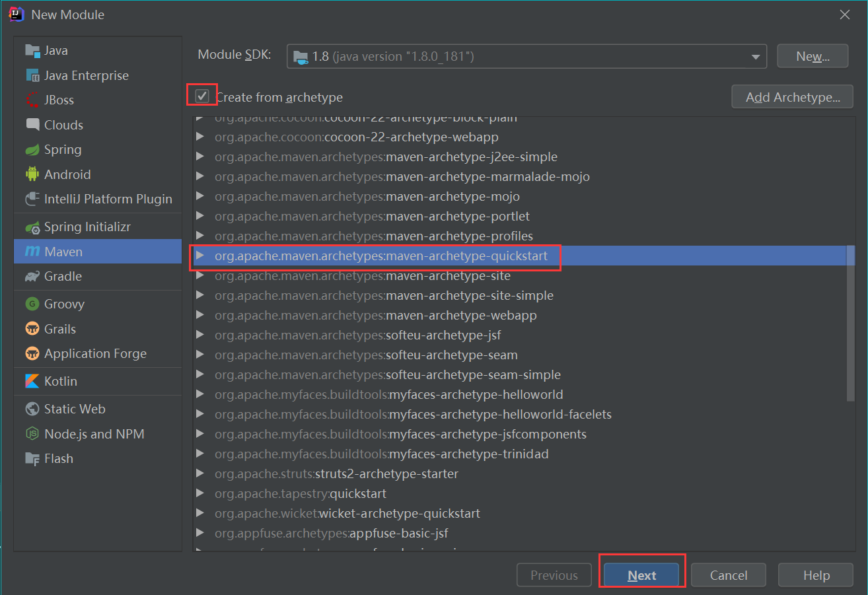Close the New Module dialog
The image size is (868, 595).
pos(845,15)
